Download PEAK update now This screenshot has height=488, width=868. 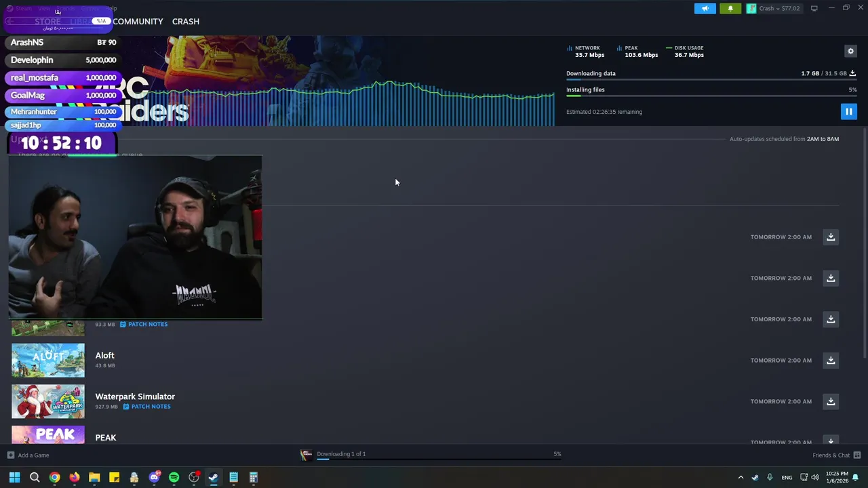pos(831,441)
